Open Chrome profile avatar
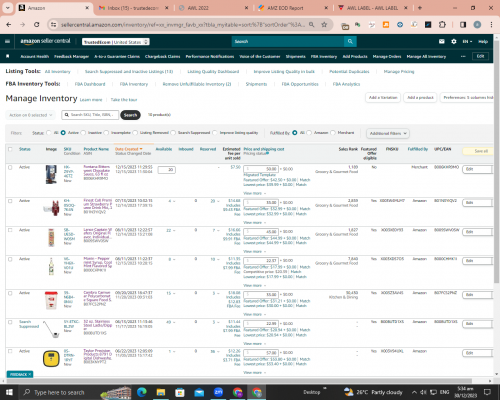Screen dimensions: 500x400 pos(477,24)
